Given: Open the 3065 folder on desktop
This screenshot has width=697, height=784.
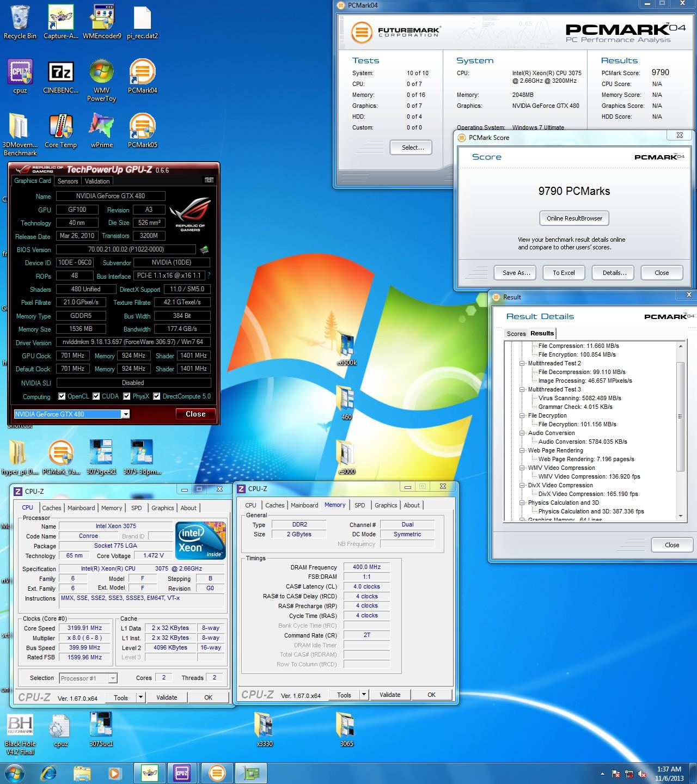Looking at the screenshot, I should [x=346, y=730].
